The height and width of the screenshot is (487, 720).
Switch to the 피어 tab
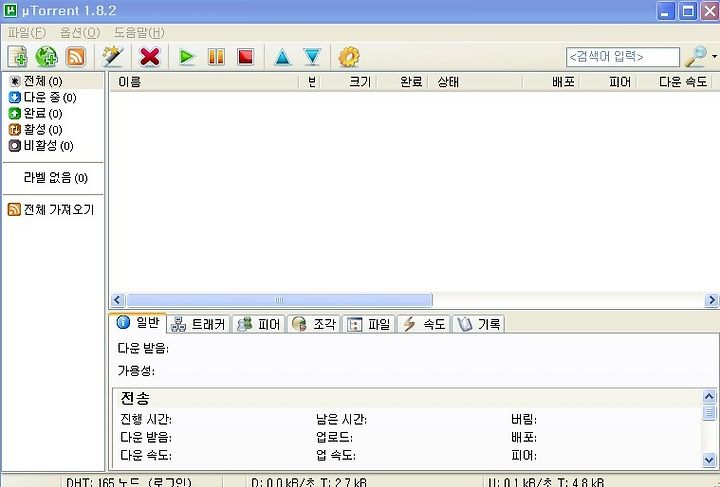pyautogui.click(x=259, y=324)
